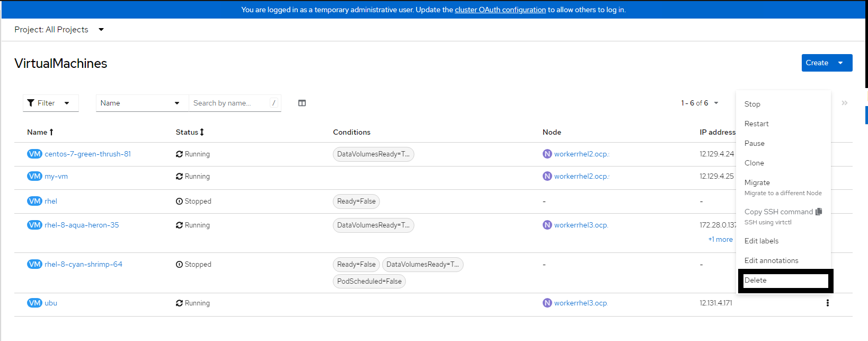Click the +1 more IP address link
868x341 pixels.
pyautogui.click(x=720, y=239)
